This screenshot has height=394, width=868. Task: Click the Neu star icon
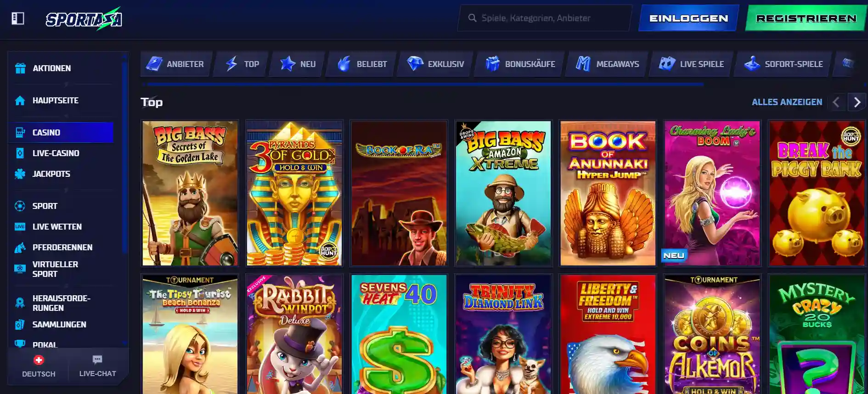tap(288, 64)
